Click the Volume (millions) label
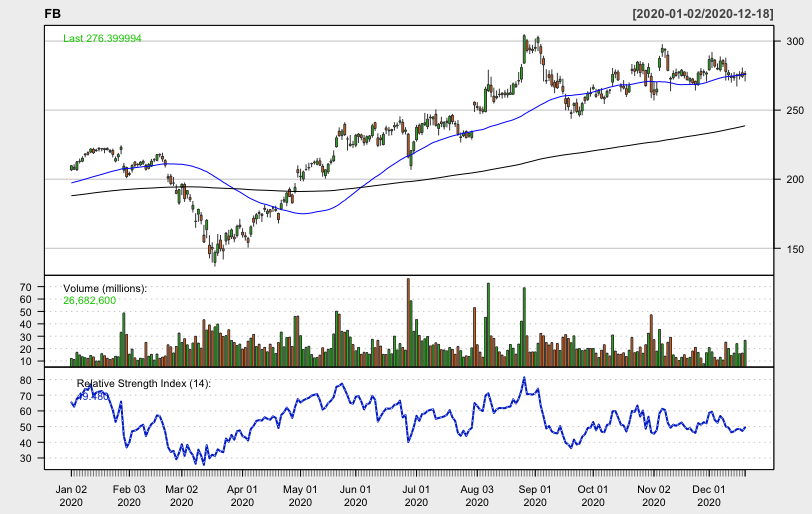Viewport: 812px width, 514px height. coord(105,288)
